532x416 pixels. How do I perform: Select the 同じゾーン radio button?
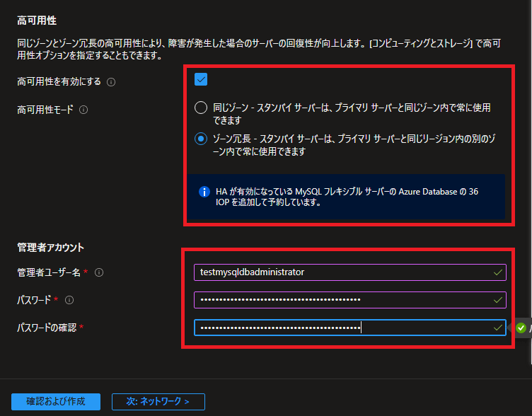[201, 108]
